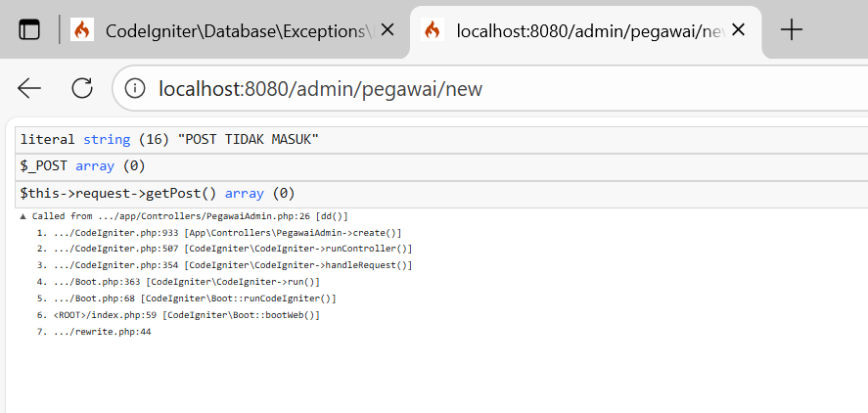Click the literal string "POST TIDAK MASUK" row
Viewport: 868px width, 413px height.
tap(169, 140)
